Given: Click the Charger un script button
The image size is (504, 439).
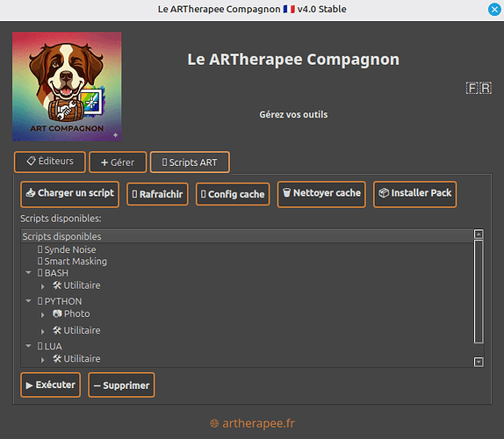Looking at the screenshot, I should [x=69, y=194].
